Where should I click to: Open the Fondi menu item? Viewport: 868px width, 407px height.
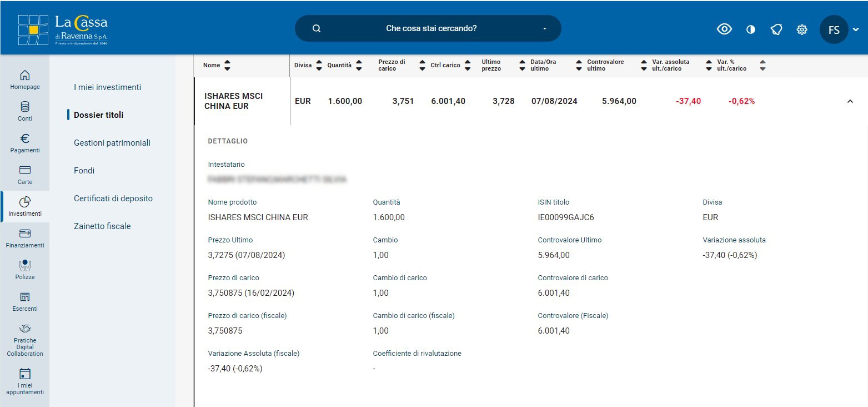(x=84, y=171)
